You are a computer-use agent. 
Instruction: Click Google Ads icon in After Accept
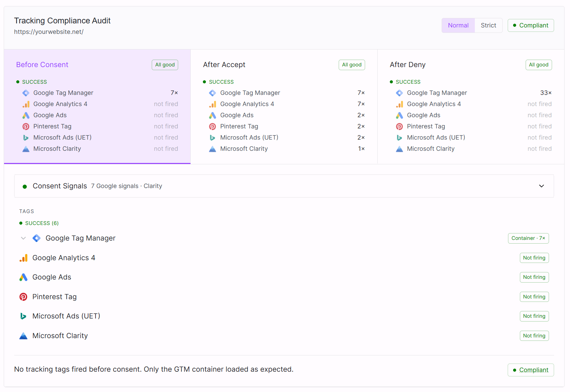tap(212, 115)
